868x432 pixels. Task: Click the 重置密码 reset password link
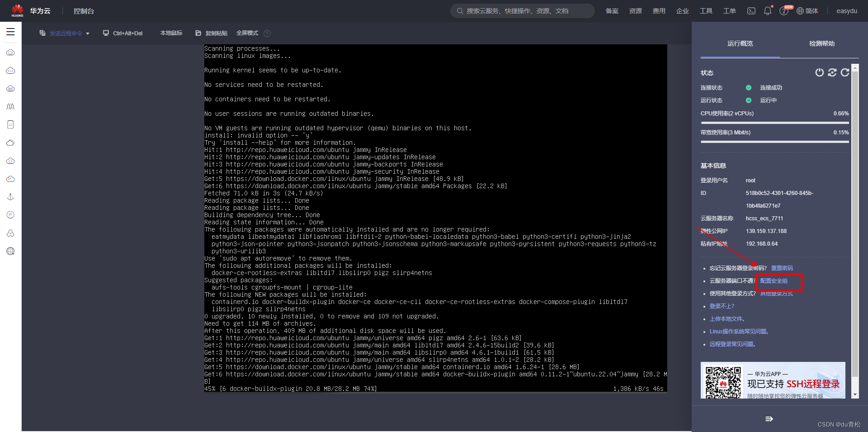(782, 268)
